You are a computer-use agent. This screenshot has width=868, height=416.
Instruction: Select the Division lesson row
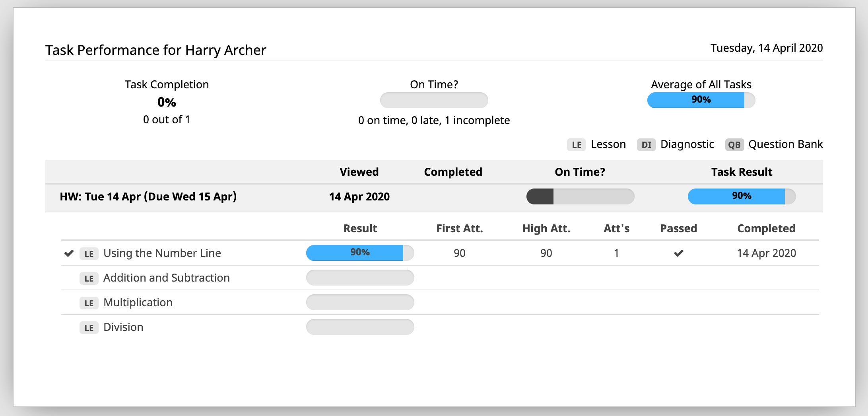tap(123, 327)
